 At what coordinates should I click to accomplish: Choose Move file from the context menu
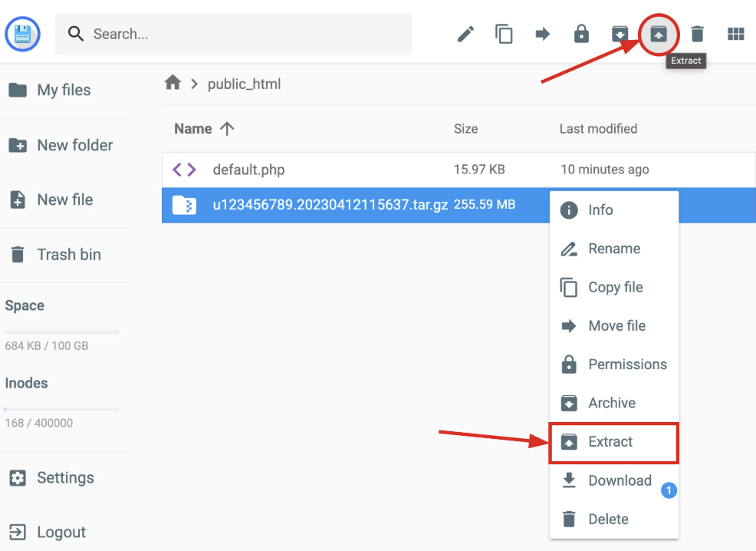613,325
